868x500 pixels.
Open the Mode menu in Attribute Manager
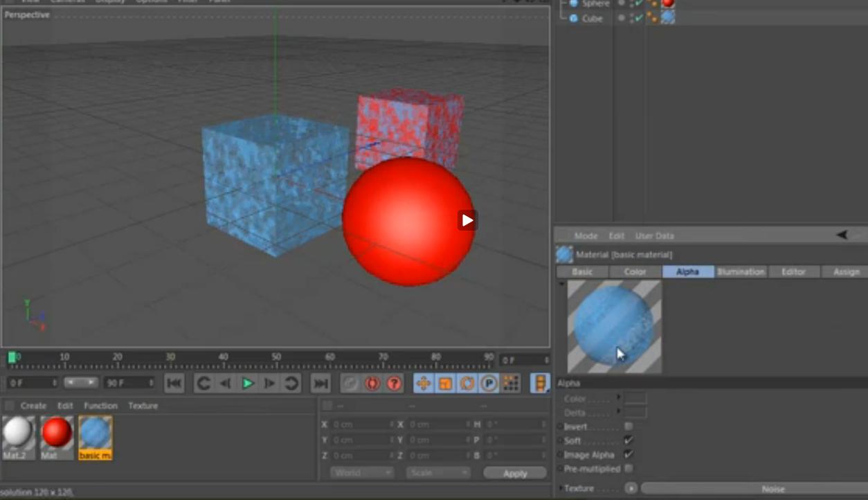586,236
